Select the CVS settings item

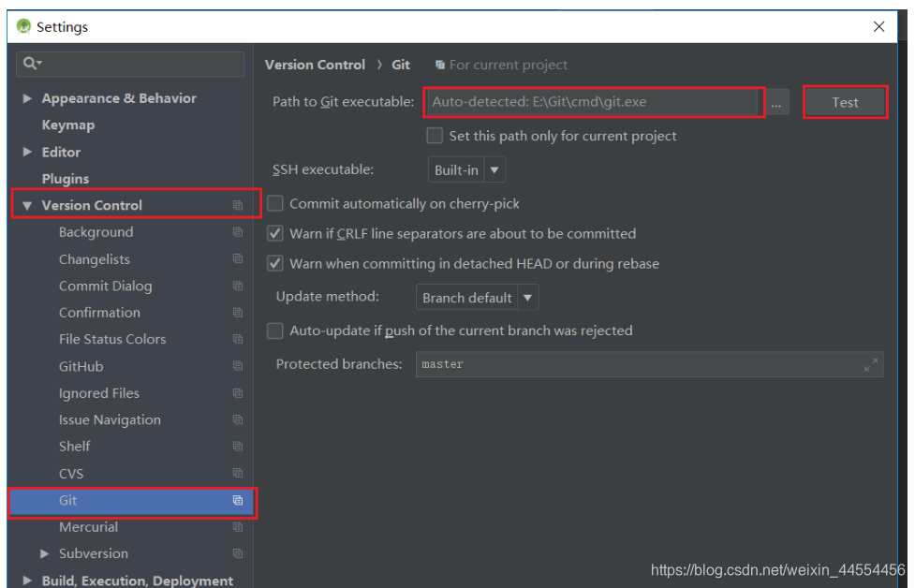70,474
